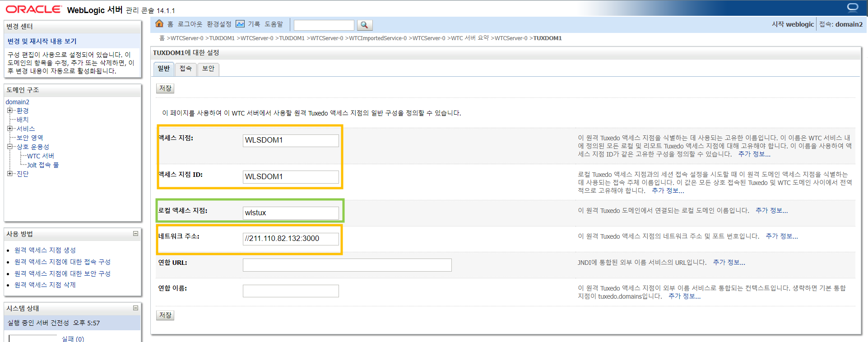Click the first TUXDOM1 breadcrumb link
Viewport: 868px width, 342px height.
pyautogui.click(x=222, y=38)
